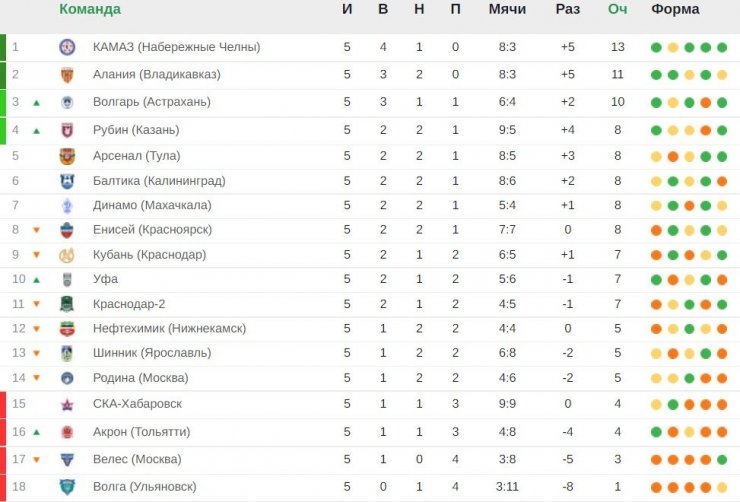Click the Форма column header
The height and width of the screenshot is (502, 740).
pos(675,9)
